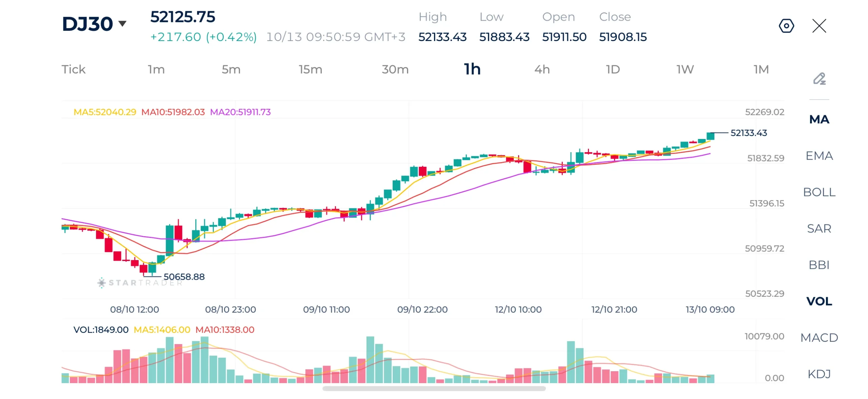Enable the BOLL indicator

coord(819,192)
